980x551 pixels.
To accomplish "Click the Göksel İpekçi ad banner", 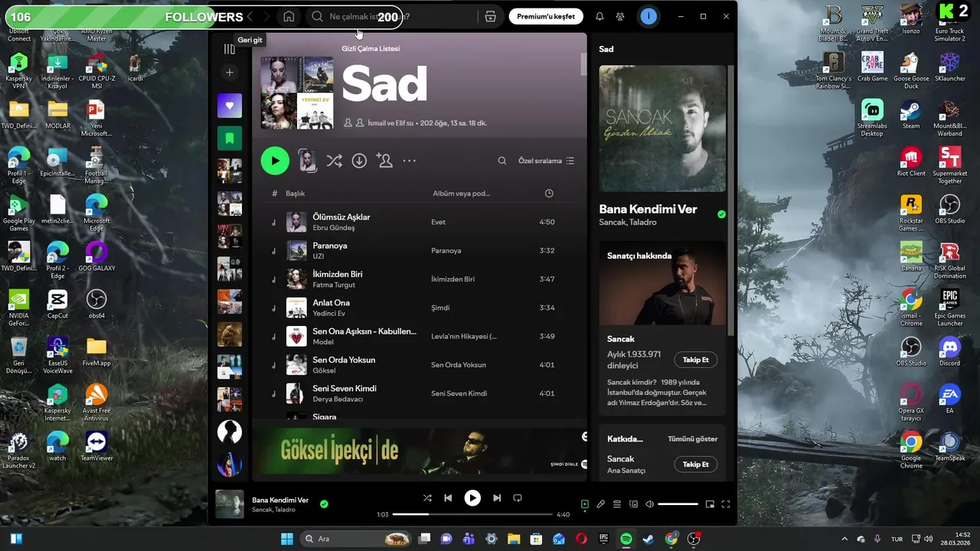I will point(420,450).
